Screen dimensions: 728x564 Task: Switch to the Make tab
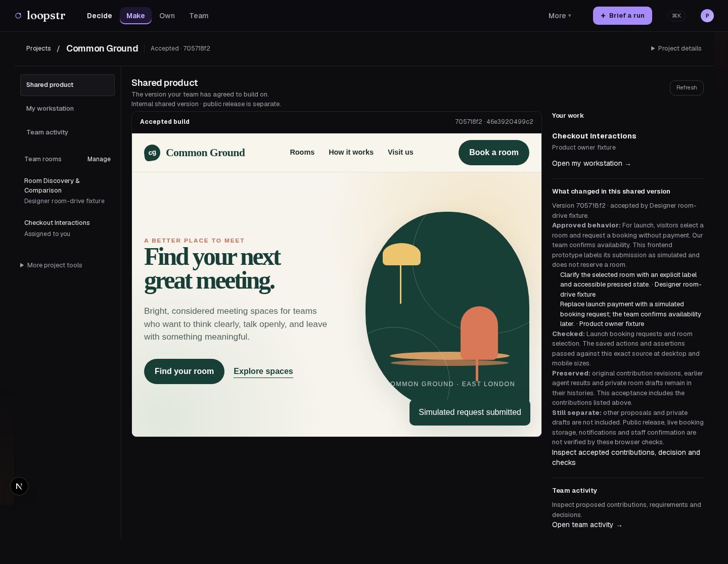click(x=135, y=16)
